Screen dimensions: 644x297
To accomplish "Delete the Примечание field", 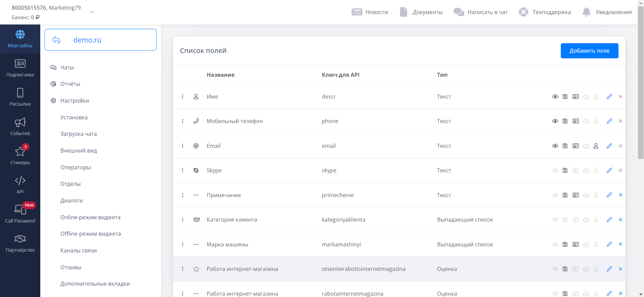I will pyautogui.click(x=620, y=195).
